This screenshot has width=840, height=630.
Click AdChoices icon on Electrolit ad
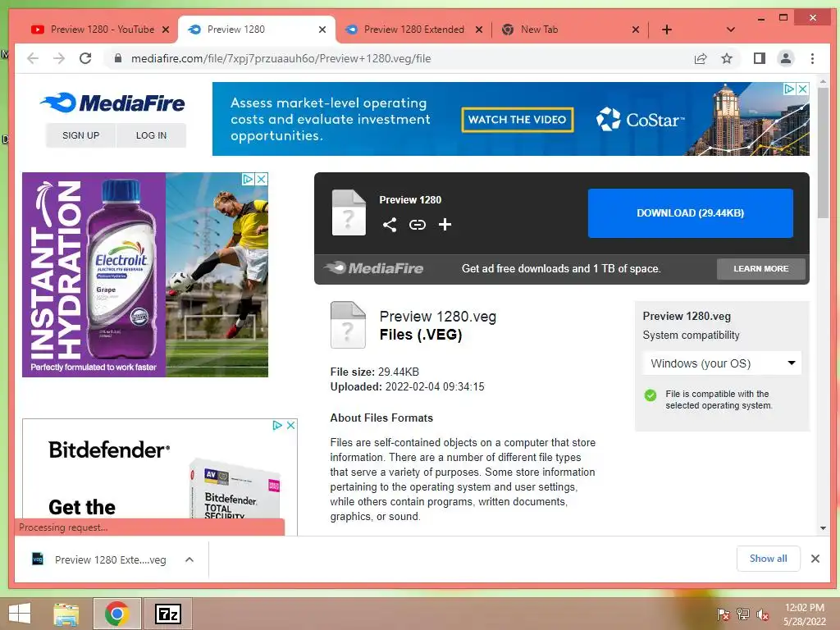(248, 179)
